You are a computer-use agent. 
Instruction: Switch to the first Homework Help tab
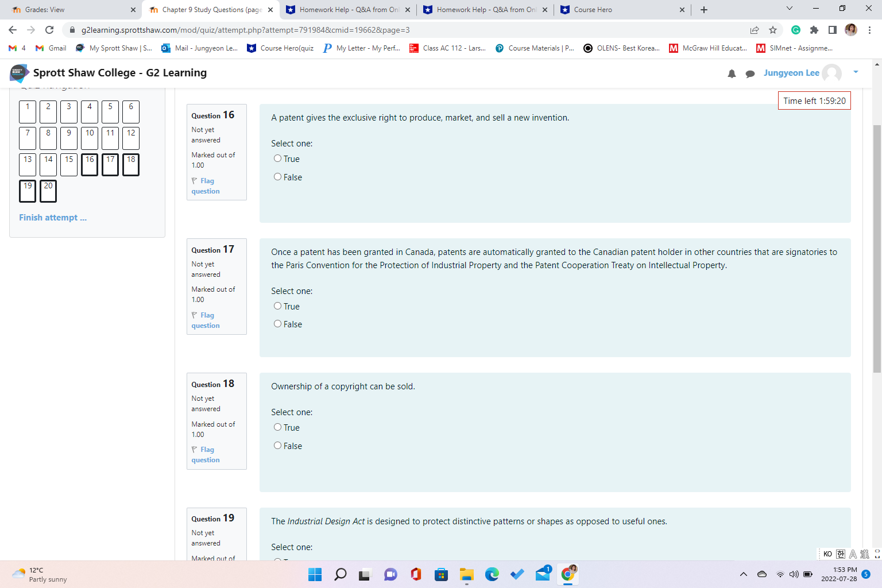coord(348,10)
